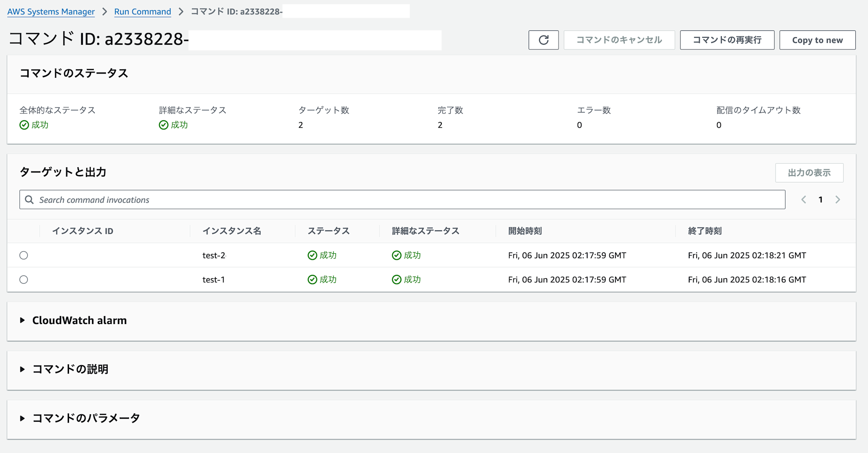Click 詳細なステータス success icon in test-2 row

[396, 255]
